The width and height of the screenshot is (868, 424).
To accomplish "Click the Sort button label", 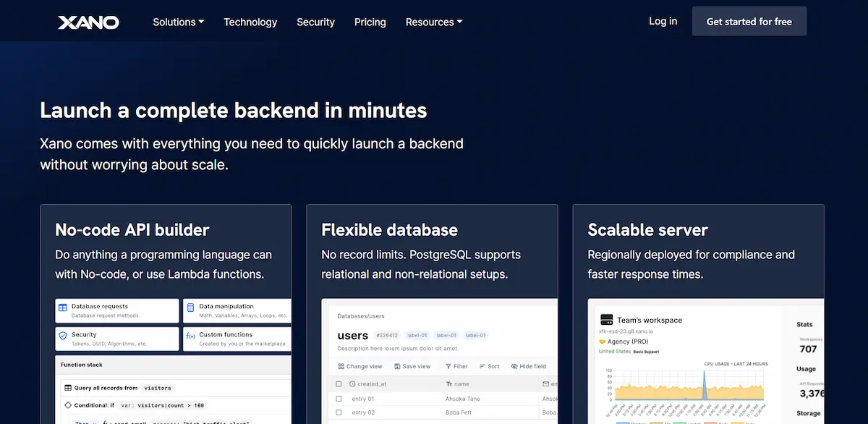I will coord(493,366).
